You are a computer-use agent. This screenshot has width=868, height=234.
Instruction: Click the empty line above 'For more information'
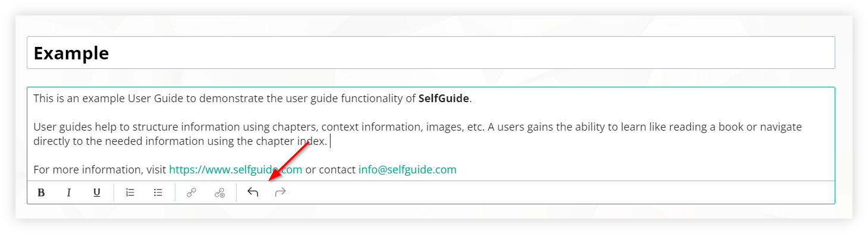(x=431, y=156)
